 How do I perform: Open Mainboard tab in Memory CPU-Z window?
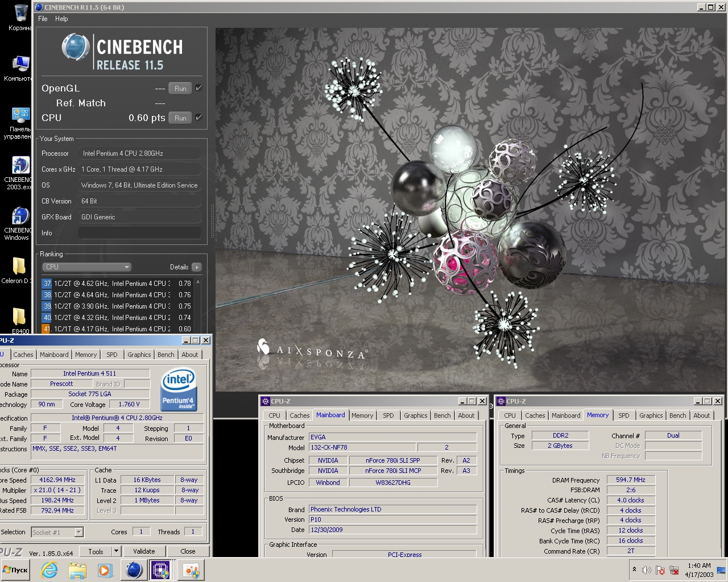566,415
